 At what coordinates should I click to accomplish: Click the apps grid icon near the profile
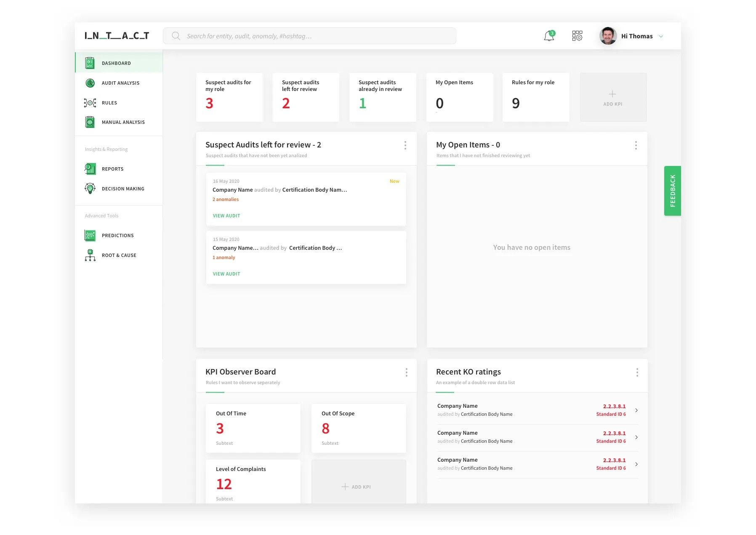(577, 36)
